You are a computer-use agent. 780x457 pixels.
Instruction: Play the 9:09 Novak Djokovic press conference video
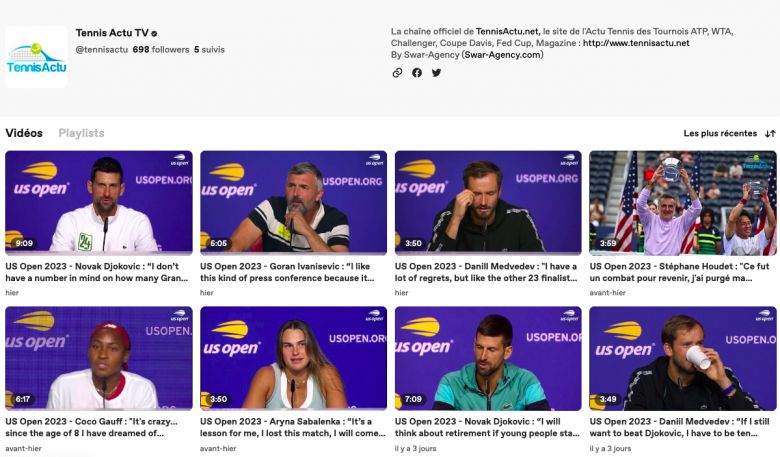pos(98,201)
